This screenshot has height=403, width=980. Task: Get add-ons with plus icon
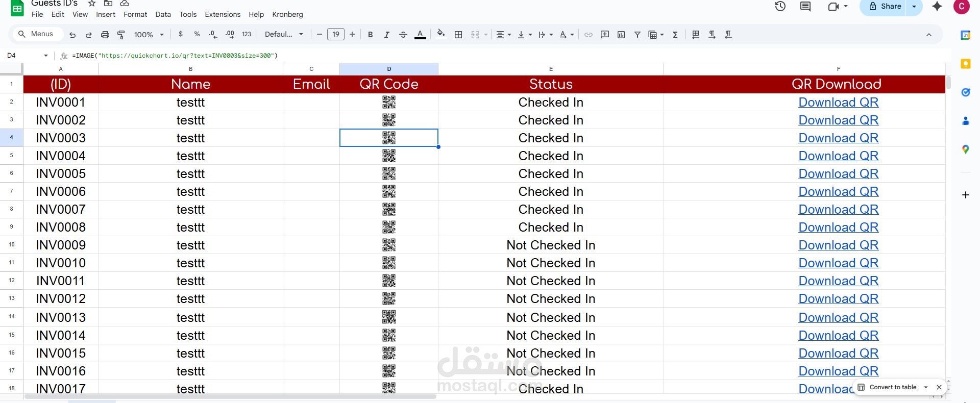pyautogui.click(x=965, y=195)
